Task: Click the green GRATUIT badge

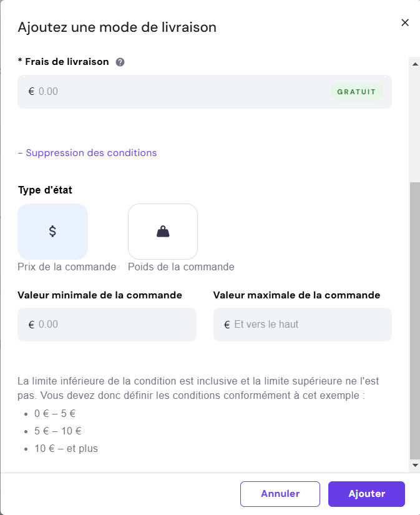Action: coord(356,92)
